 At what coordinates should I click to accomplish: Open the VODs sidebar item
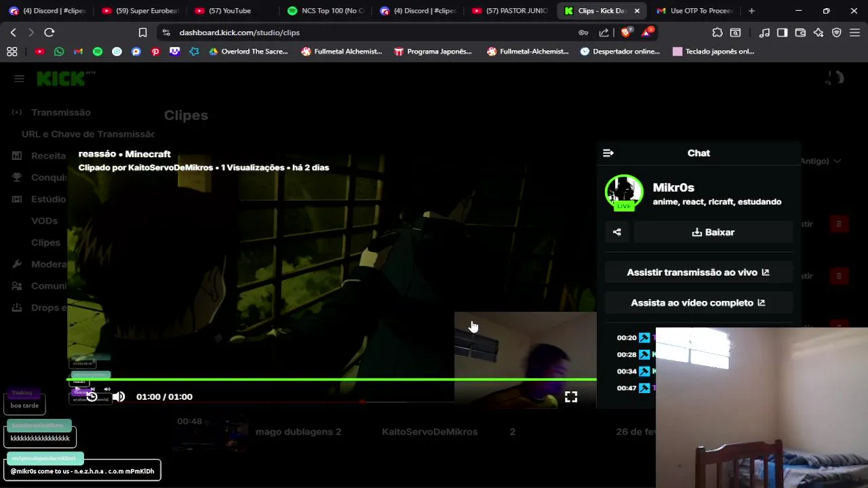click(x=44, y=221)
